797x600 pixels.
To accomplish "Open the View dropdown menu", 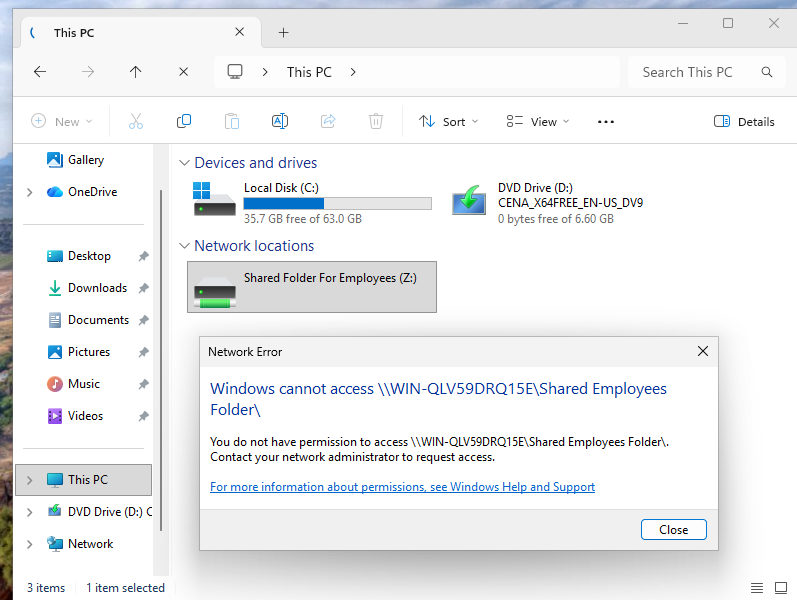I will pos(538,121).
